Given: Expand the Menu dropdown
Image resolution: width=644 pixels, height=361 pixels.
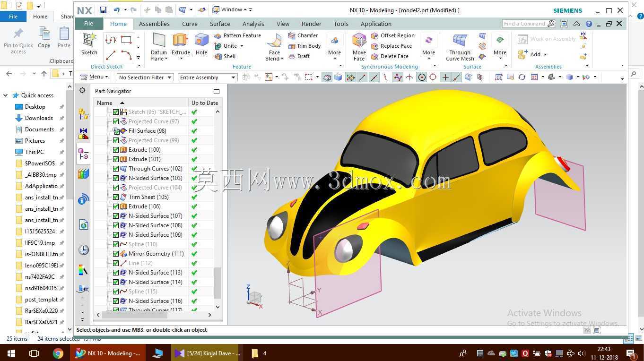Looking at the screenshot, I should [x=94, y=77].
